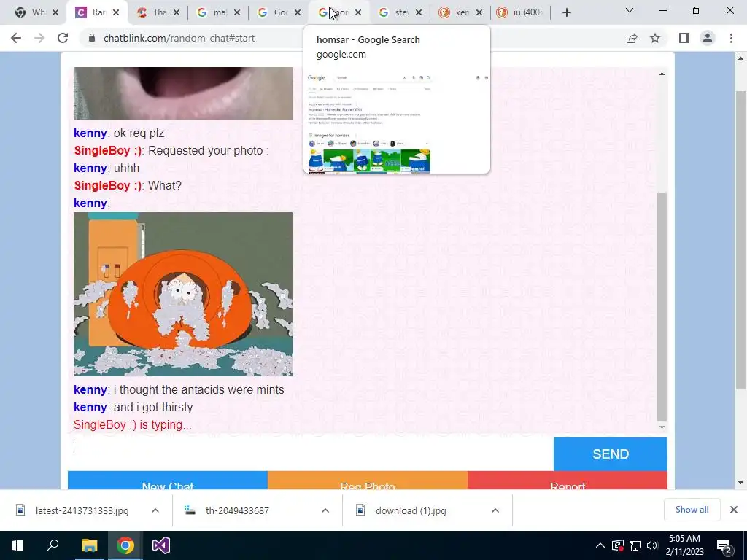Viewport: 747px width, 560px height.
Task: Open the Kenny antacid cartoon image
Action: (183, 295)
